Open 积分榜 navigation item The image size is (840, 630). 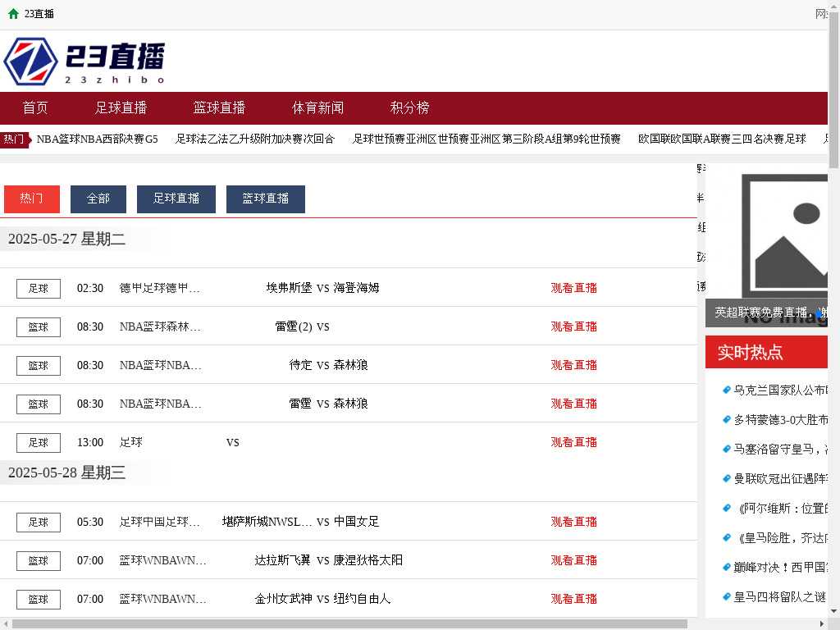410,107
